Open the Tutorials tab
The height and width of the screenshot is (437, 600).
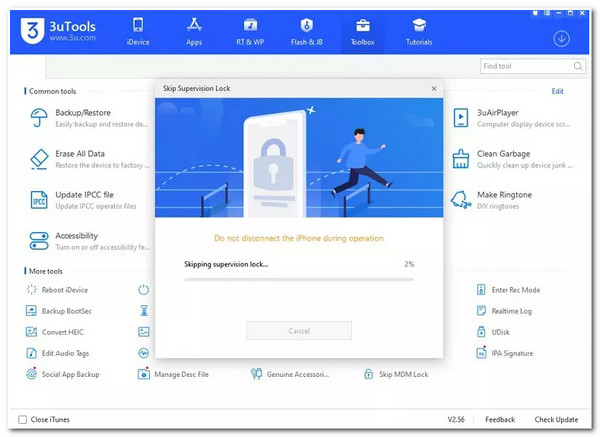[x=419, y=32]
